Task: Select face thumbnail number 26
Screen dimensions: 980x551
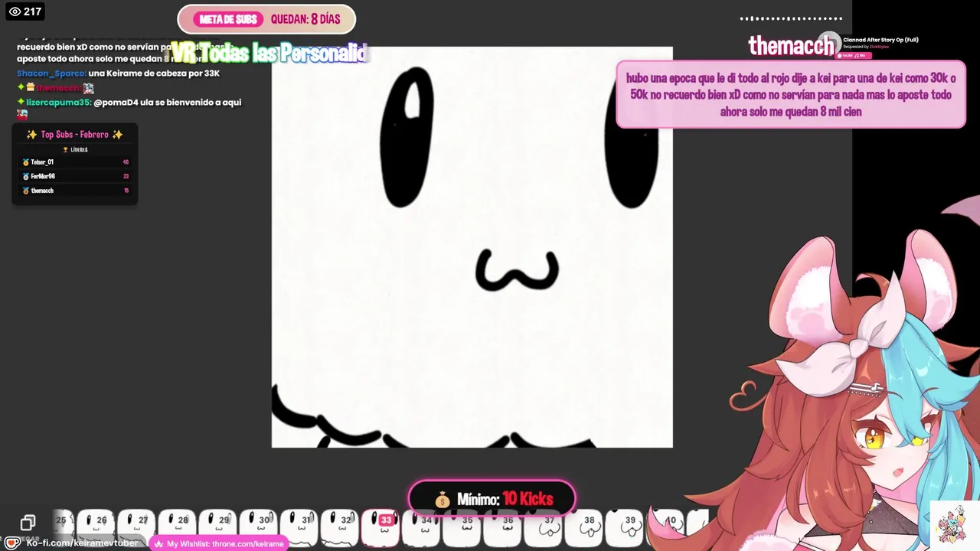Action: click(96, 529)
